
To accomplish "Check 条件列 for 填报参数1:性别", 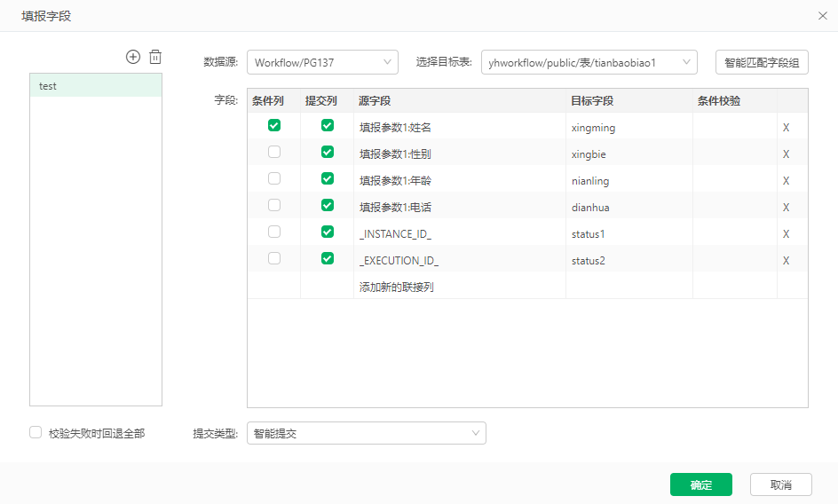I will (274, 153).
